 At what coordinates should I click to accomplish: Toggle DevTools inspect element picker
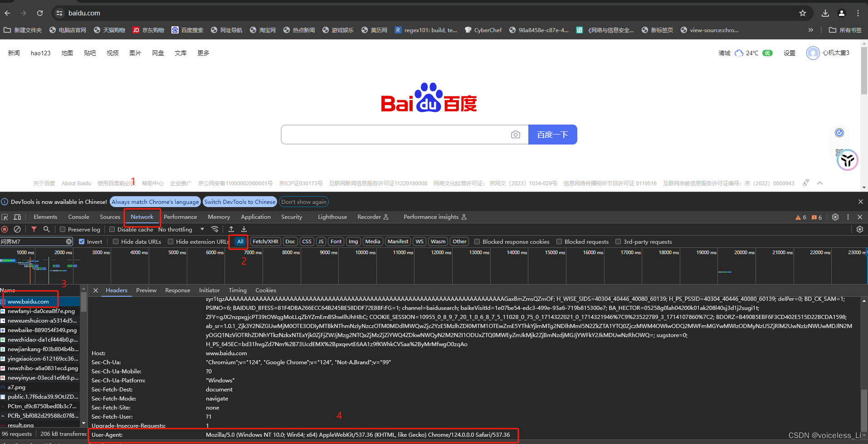coord(5,217)
